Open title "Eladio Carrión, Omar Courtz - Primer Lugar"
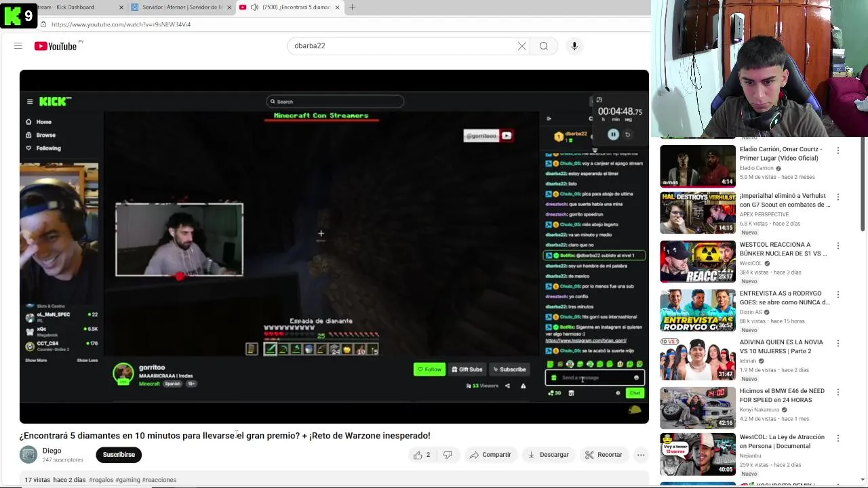868x488 pixels. click(x=781, y=153)
